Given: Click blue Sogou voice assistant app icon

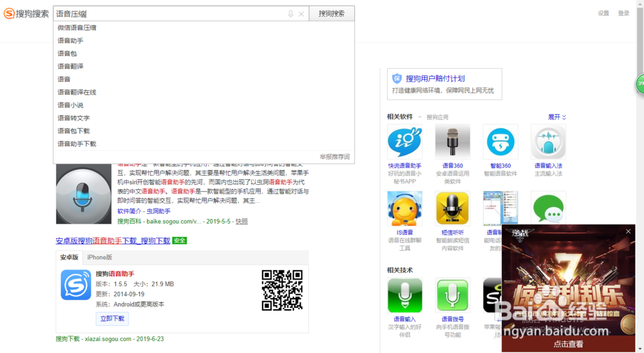Looking at the screenshot, I should [x=76, y=285].
